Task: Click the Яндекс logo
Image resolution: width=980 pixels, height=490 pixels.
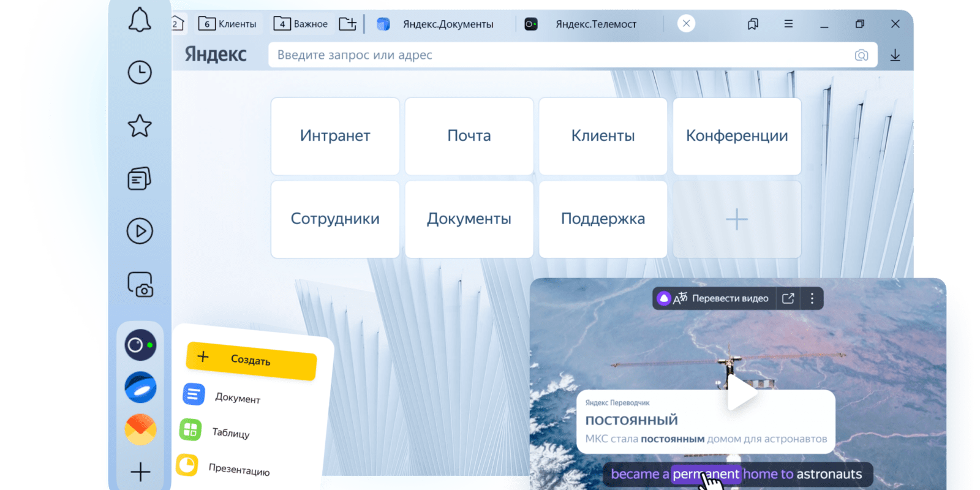Action: 216,55
